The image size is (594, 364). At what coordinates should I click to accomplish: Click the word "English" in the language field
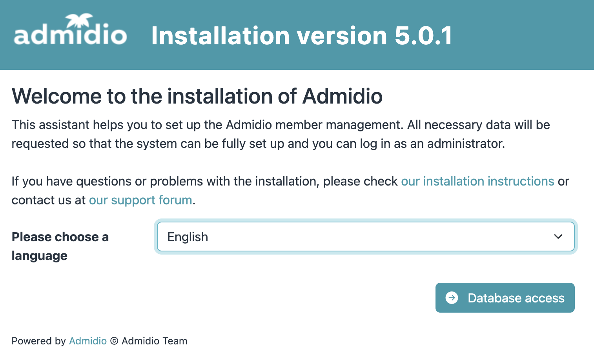(188, 237)
